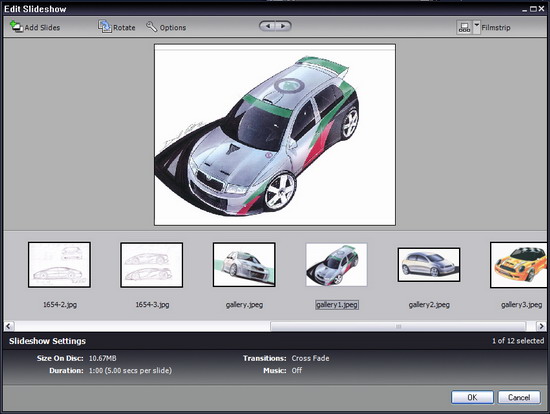This screenshot has width=550, height=414.
Task: Click the highlighted gallery1.jpeg file name
Action: (x=337, y=305)
